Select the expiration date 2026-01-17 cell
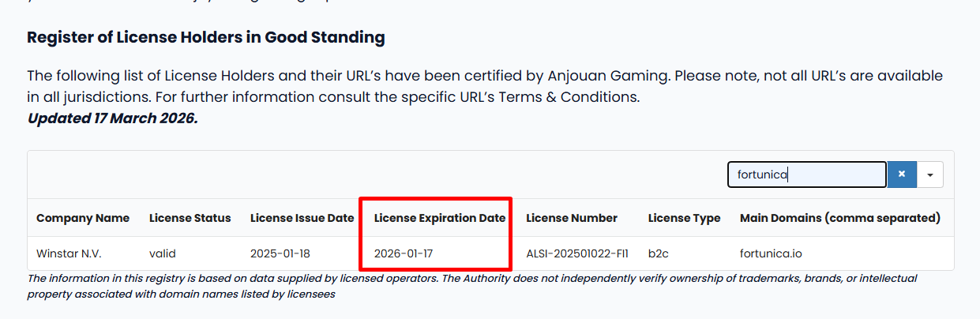980x319 pixels. (x=404, y=254)
